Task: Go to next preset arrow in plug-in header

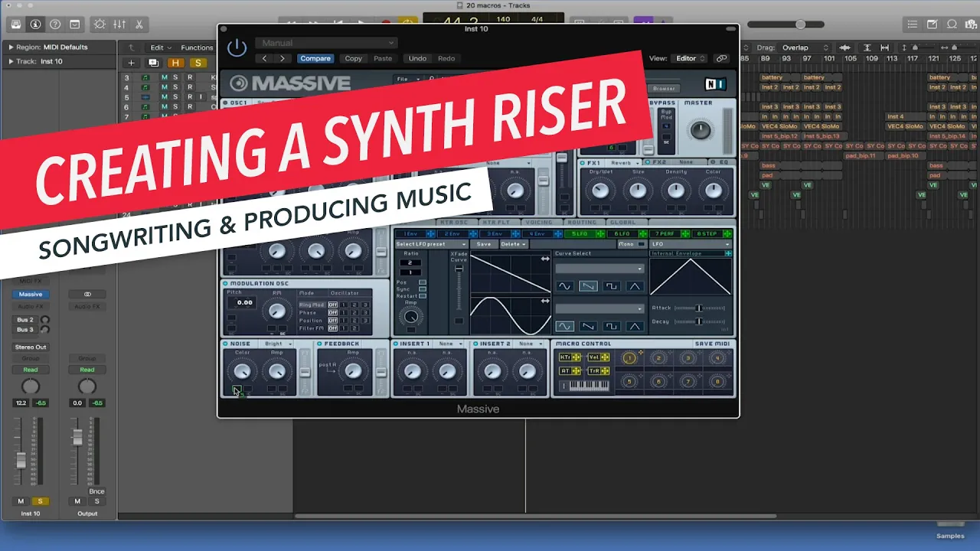Action: point(283,58)
